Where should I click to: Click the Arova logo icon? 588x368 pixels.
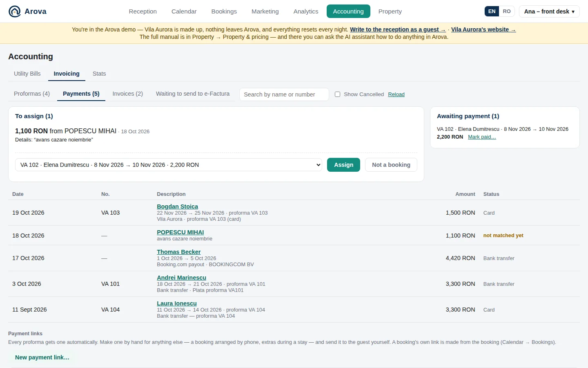coord(15,11)
